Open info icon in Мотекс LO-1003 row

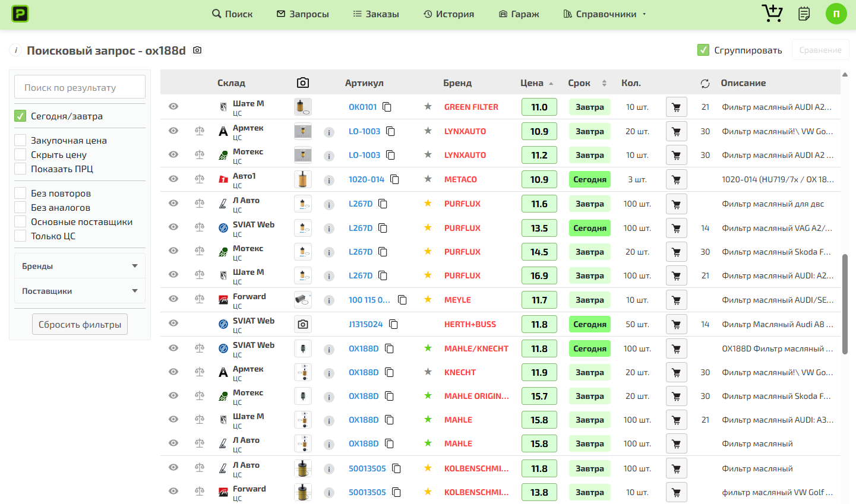point(329,156)
